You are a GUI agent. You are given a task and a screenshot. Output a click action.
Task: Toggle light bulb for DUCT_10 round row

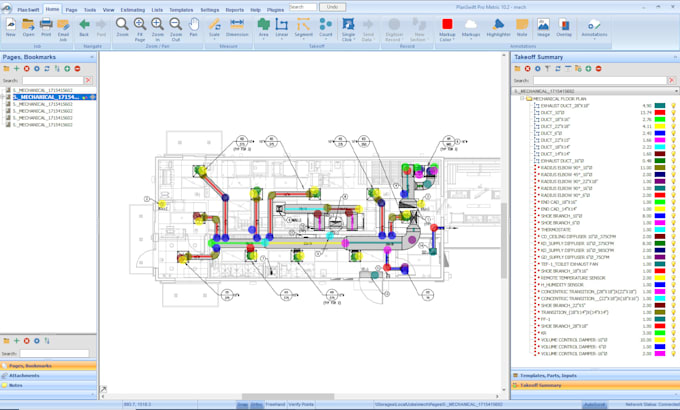coord(673,112)
